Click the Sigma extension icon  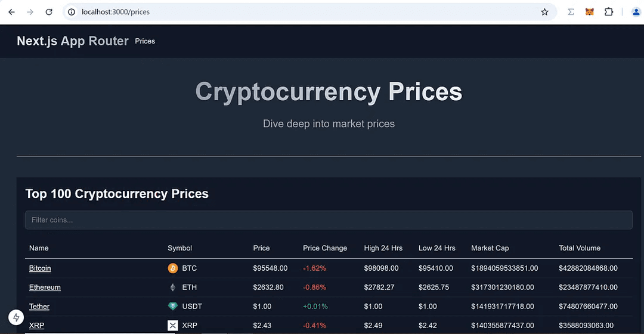click(x=571, y=12)
